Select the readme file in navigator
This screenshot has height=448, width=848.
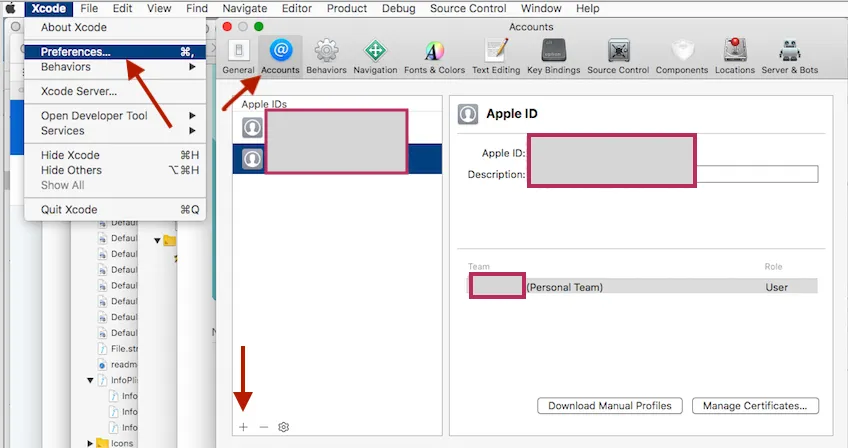(x=118, y=364)
